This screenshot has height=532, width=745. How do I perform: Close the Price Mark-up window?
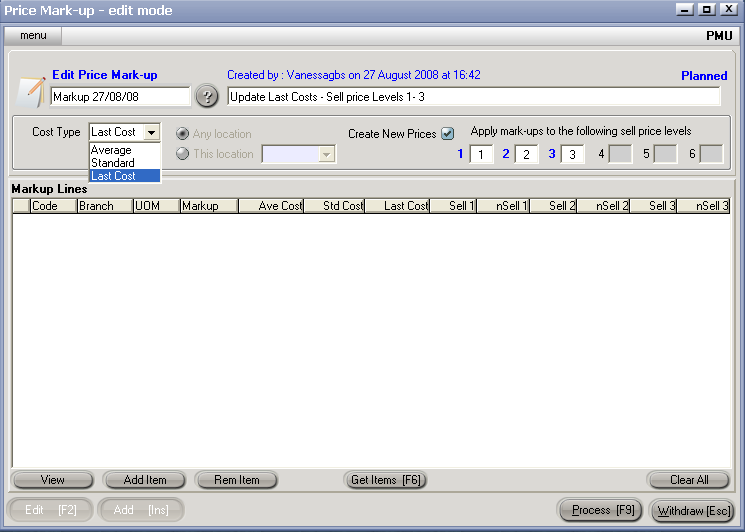pos(729,9)
